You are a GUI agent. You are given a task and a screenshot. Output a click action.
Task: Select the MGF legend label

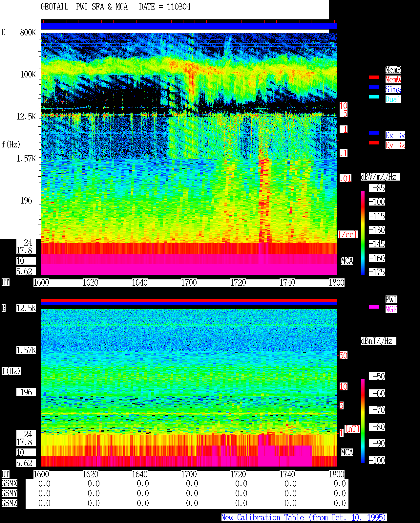pyautogui.click(x=391, y=309)
